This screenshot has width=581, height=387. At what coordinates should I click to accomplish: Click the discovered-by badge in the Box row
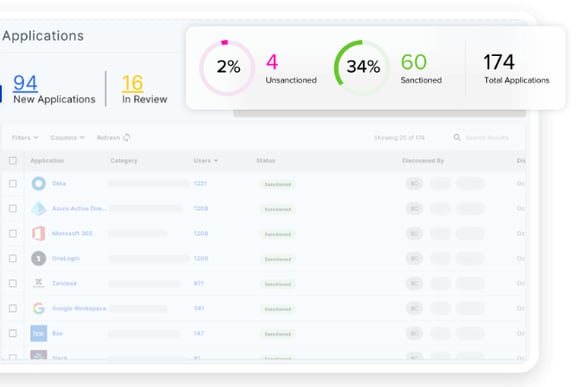point(414,333)
